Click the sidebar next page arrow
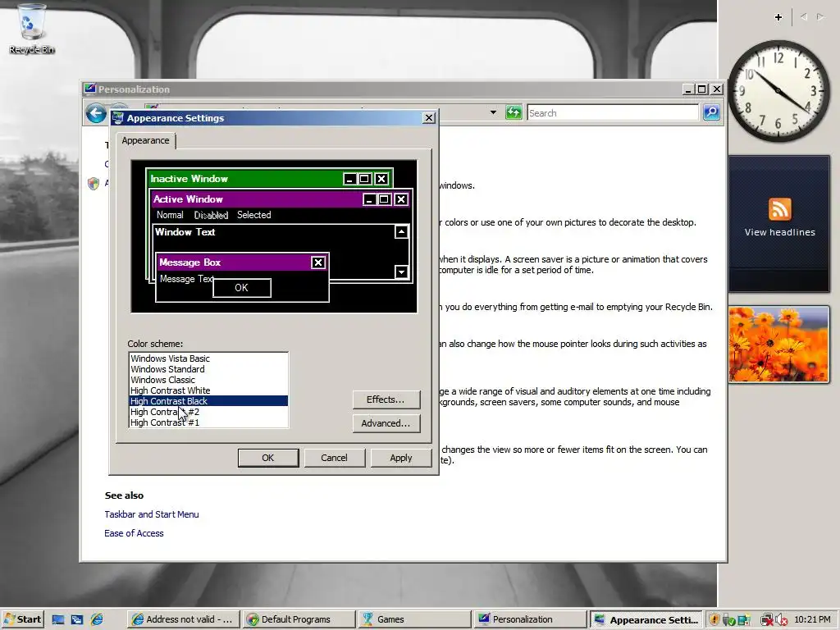840x630 pixels. (820, 17)
